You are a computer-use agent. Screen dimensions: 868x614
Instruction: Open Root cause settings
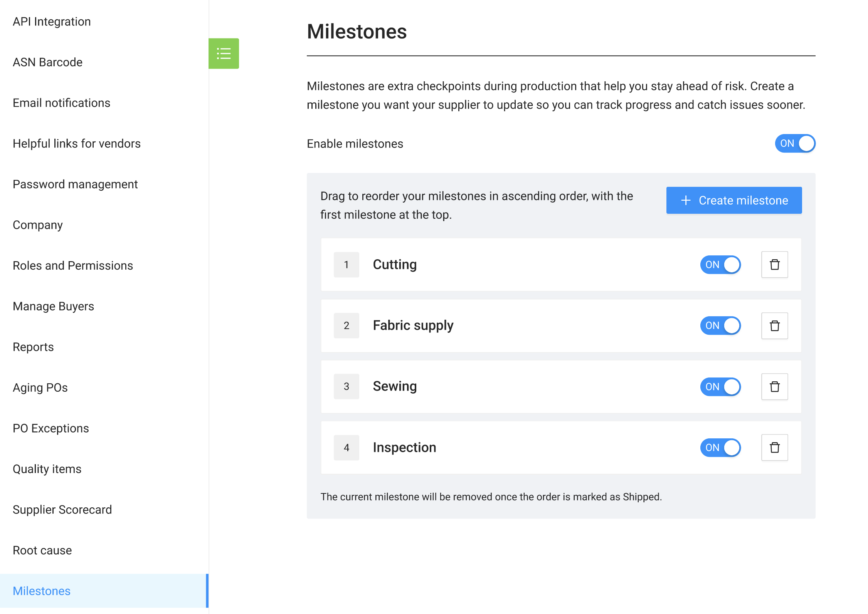coord(42,550)
